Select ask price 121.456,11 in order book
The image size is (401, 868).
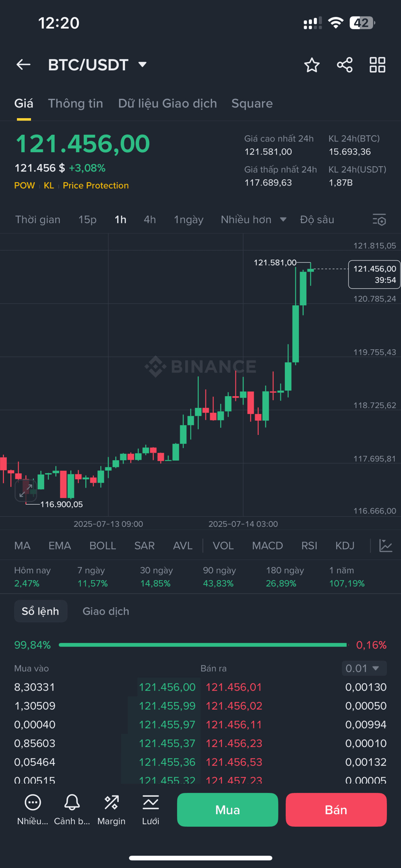234,725
